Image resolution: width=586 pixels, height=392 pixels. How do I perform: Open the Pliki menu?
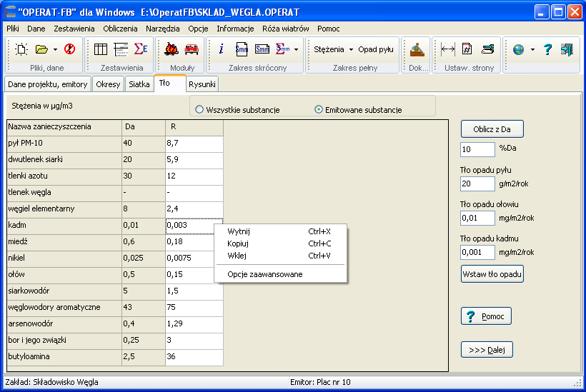pyautogui.click(x=13, y=29)
